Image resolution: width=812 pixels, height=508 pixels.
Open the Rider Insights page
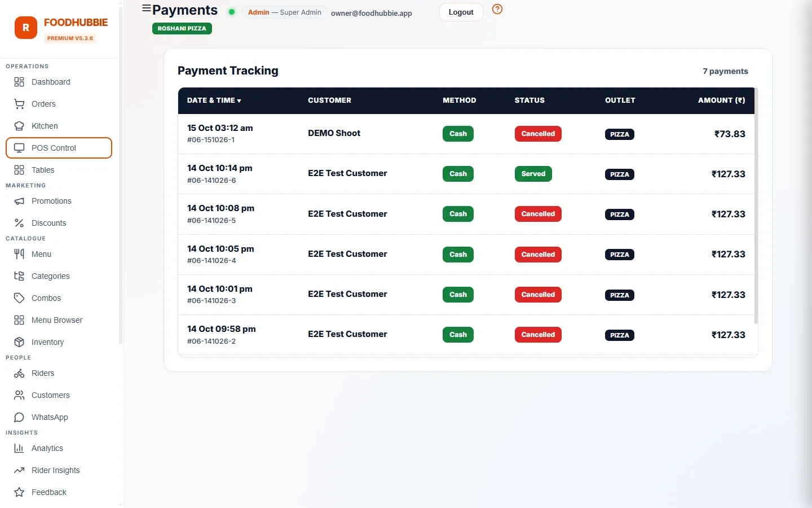tap(59, 470)
